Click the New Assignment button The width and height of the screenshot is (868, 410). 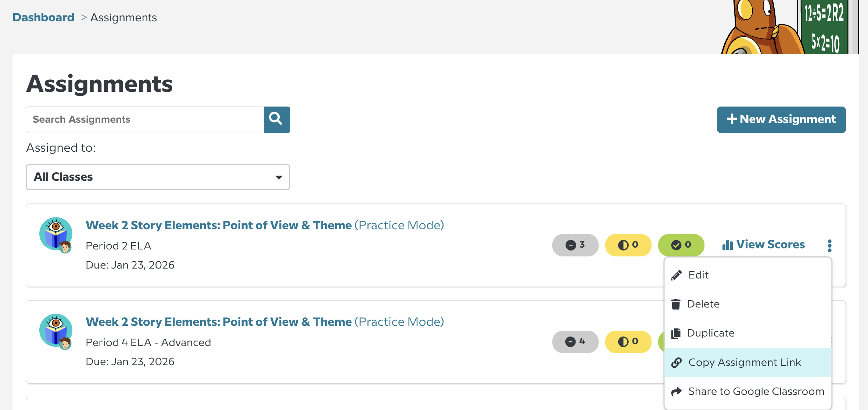tap(781, 119)
